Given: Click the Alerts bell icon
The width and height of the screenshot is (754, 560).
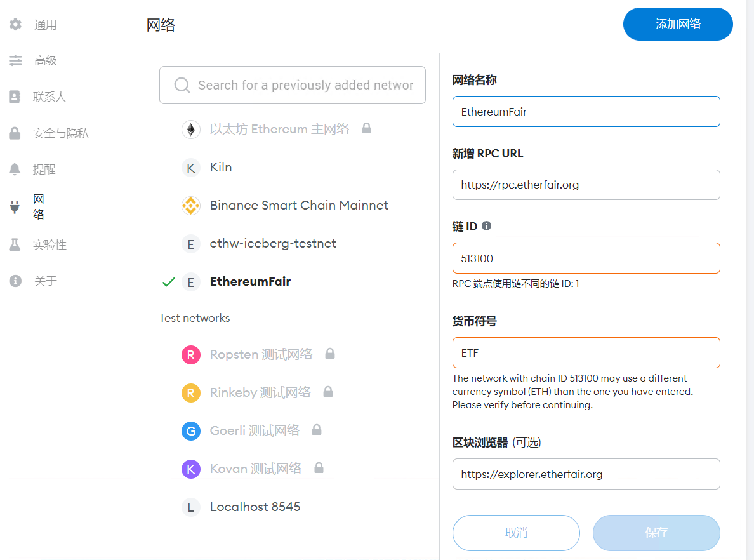Looking at the screenshot, I should [x=15, y=170].
